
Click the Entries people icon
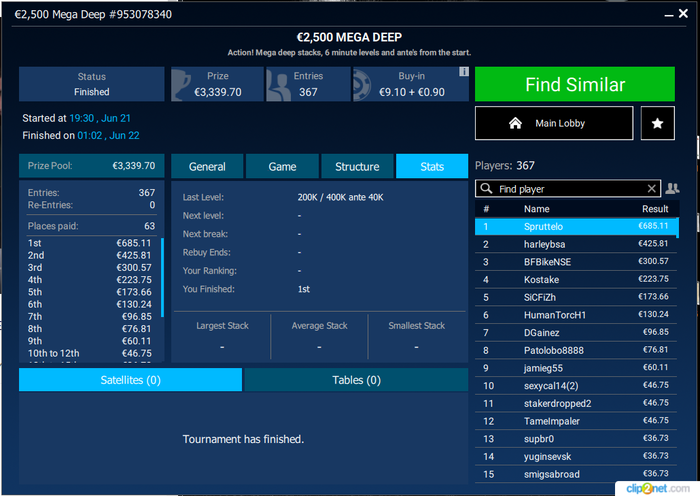coord(278,85)
